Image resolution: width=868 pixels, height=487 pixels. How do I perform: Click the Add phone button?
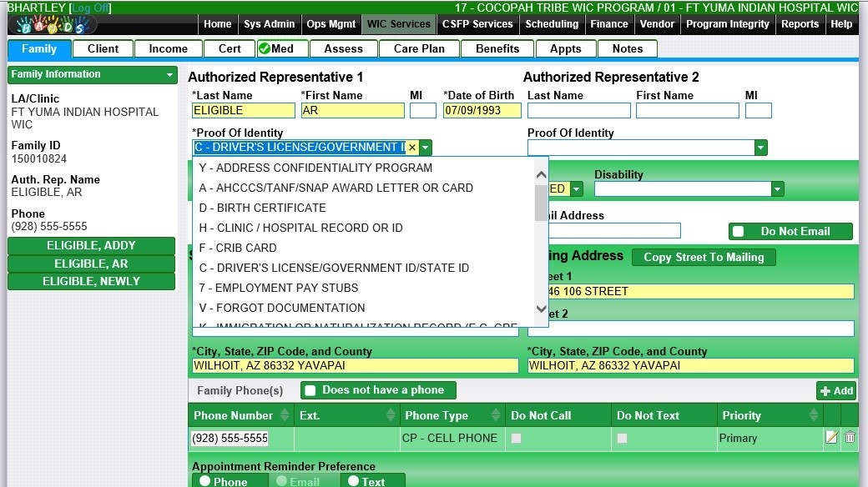836,390
